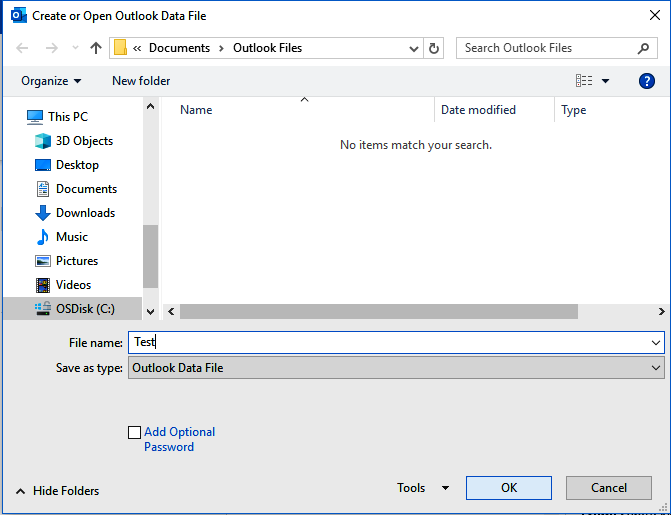The width and height of the screenshot is (671, 515).
Task: Click the navigation pane scroll up arrow
Action: tap(150, 106)
